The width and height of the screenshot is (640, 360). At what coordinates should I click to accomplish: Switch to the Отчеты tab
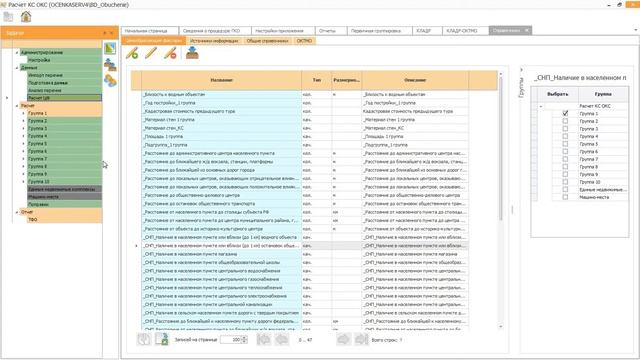pos(331,31)
